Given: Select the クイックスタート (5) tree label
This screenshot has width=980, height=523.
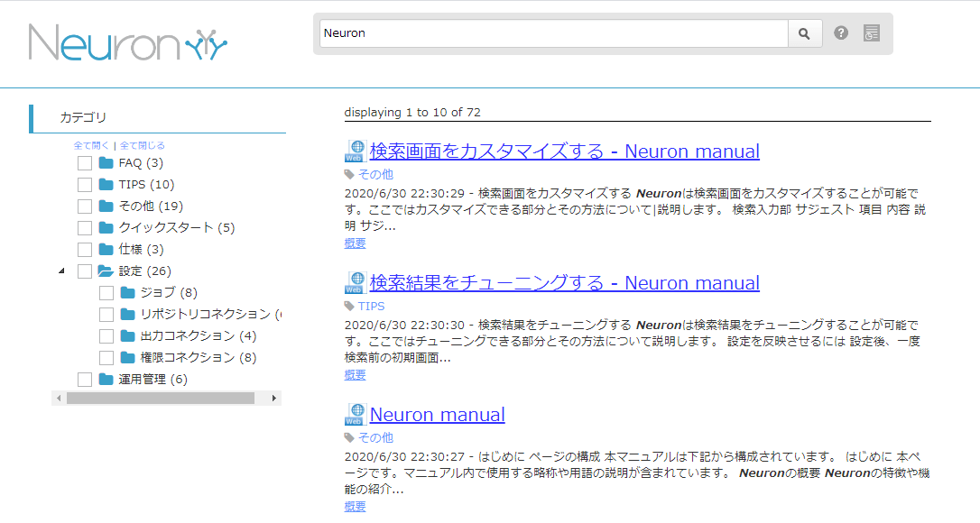Looking at the screenshot, I should coord(177,227).
